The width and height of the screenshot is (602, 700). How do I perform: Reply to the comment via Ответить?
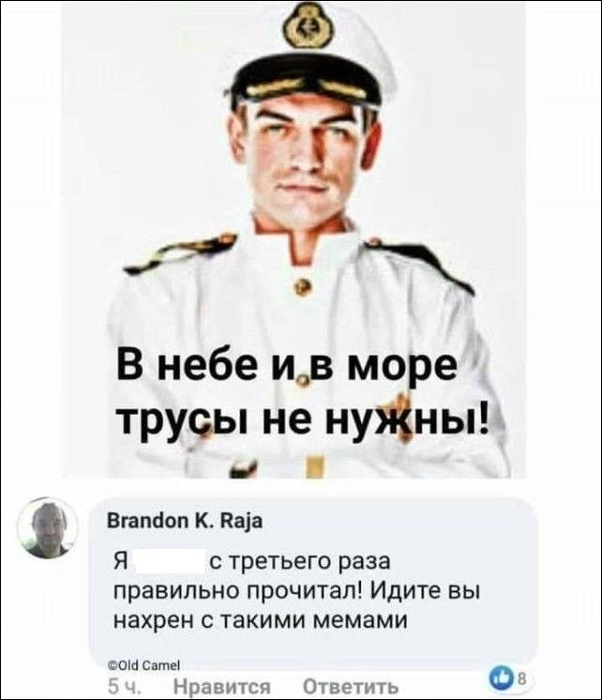tap(351, 688)
